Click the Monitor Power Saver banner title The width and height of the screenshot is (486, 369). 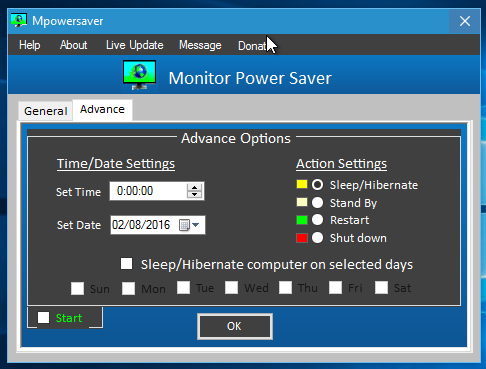tap(250, 78)
